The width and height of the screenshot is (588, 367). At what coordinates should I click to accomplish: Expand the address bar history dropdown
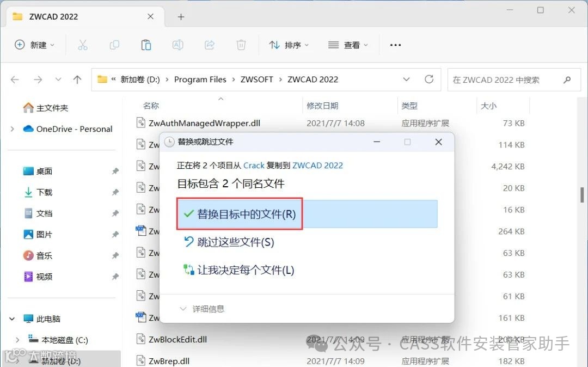pos(406,79)
